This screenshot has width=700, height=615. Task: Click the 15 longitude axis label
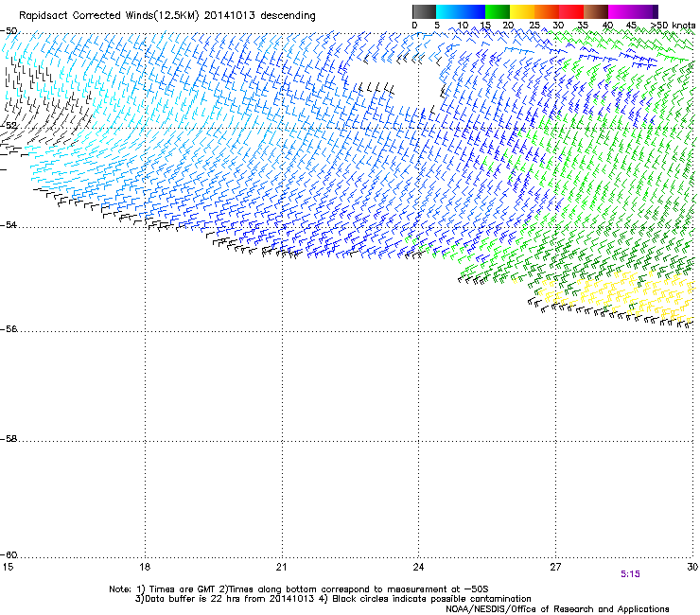[x=8, y=567]
